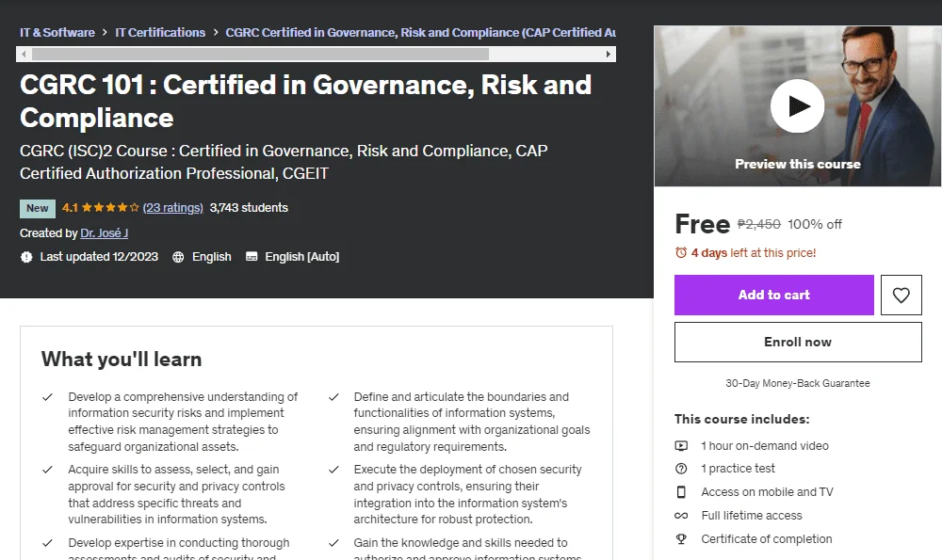Click 'This course includes:' heading
This screenshot has width=942, height=560.
(x=742, y=419)
